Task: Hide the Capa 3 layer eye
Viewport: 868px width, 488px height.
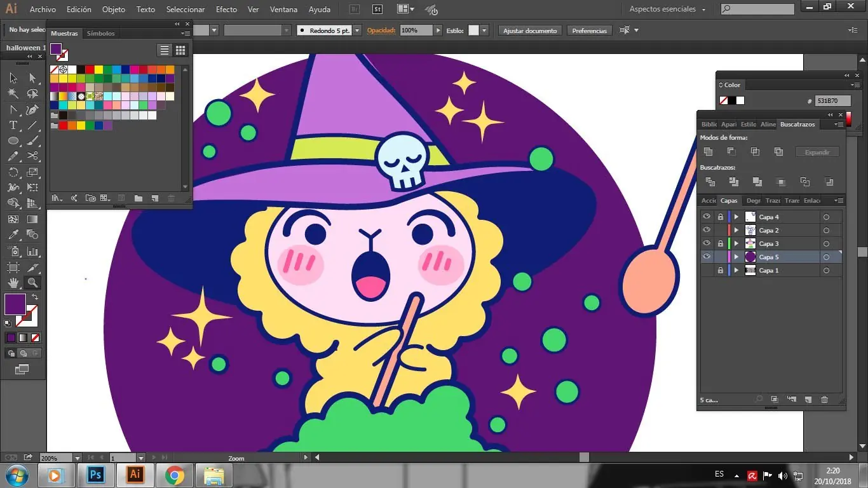Action: click(x=707, y=243)
